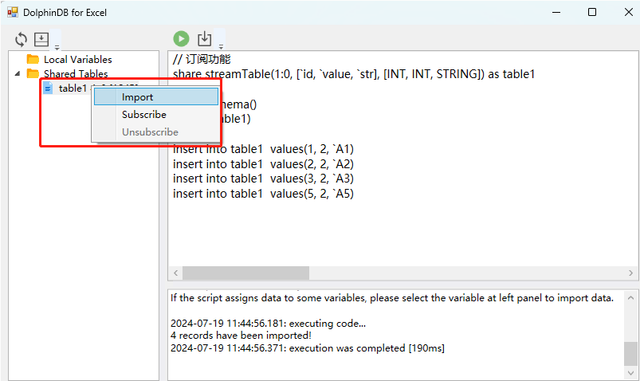Image resolution: width=640 pixels, height=381 pixels.
Task: Select the table1 file icon
Action: (48, 88)
